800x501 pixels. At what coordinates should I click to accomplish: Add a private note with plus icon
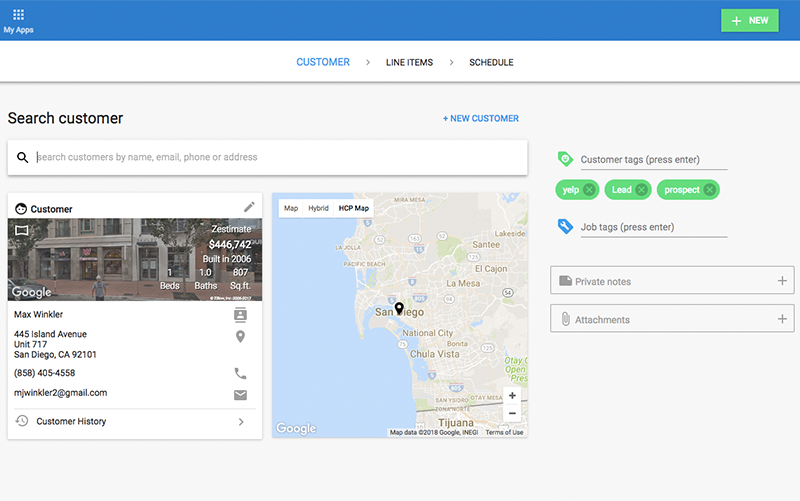[x=782, y=281]
